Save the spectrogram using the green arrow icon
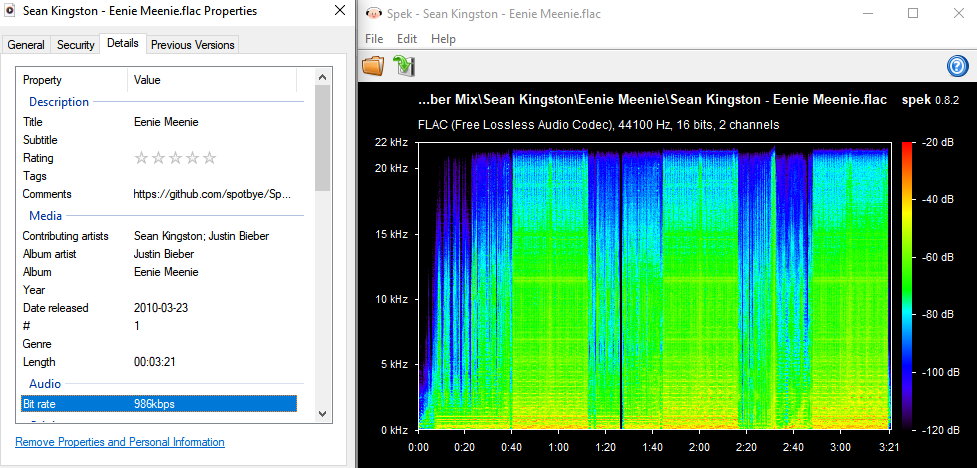 click(x=404, y=65)
